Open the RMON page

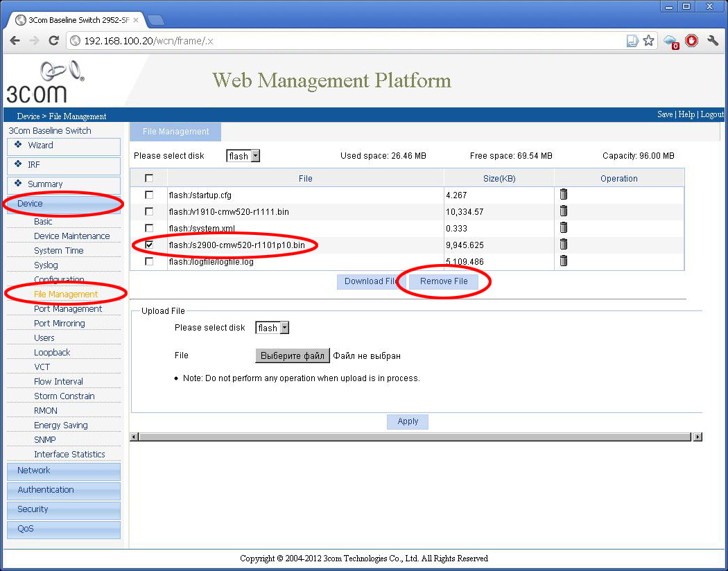click(46, 410)
